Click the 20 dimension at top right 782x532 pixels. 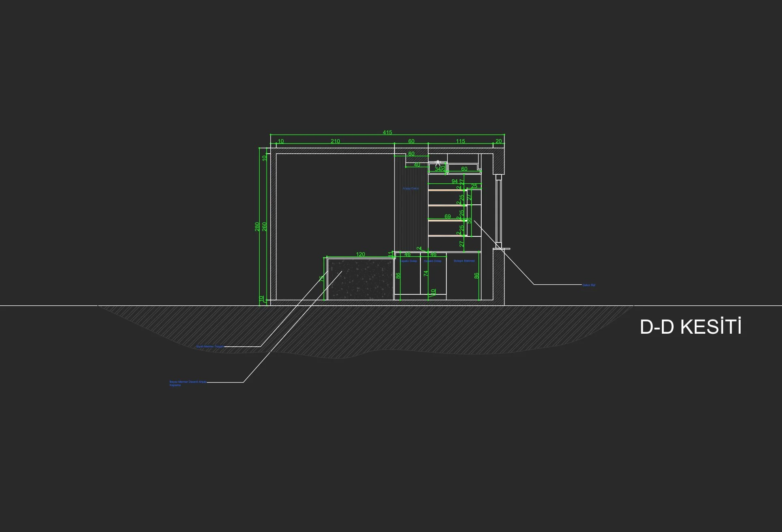[x=499, y=142]
